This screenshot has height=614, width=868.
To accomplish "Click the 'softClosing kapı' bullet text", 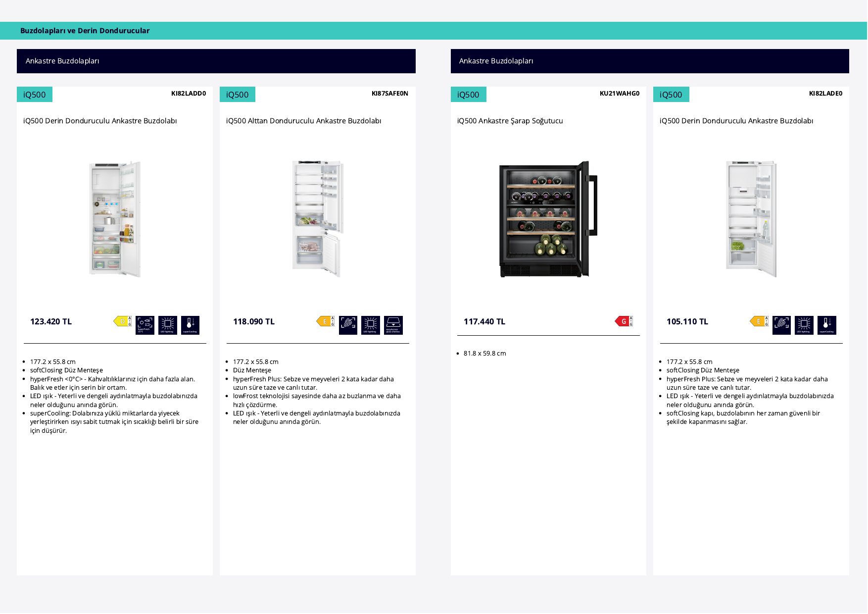I will (743, 417).
